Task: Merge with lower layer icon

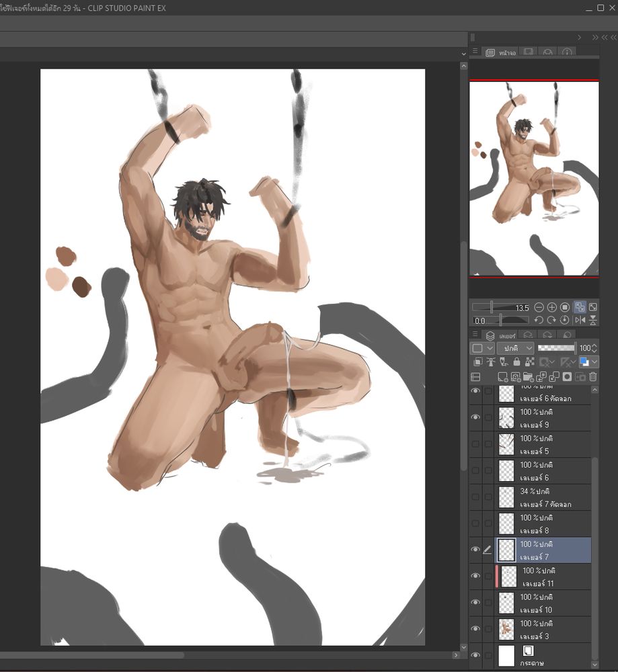Action: pos(554,377)
